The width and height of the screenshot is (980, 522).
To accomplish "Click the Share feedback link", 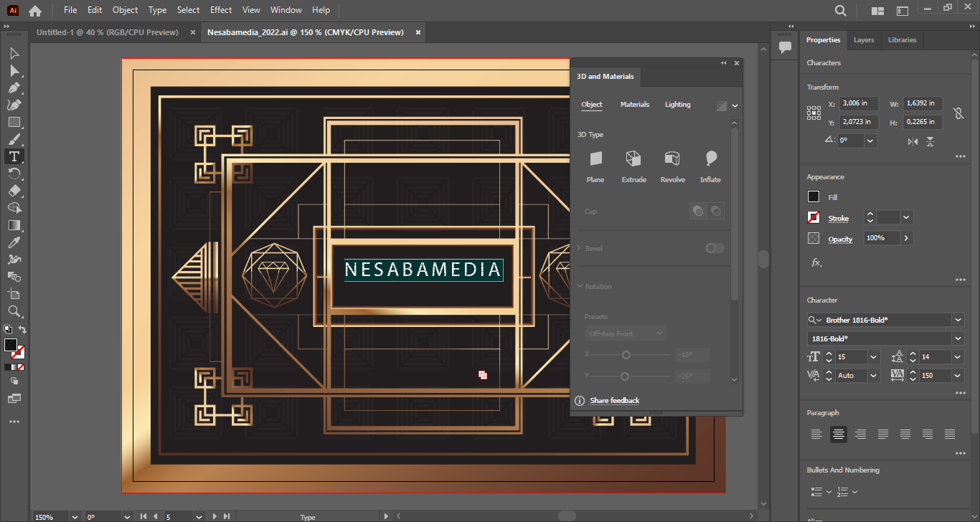I will 614,400.
